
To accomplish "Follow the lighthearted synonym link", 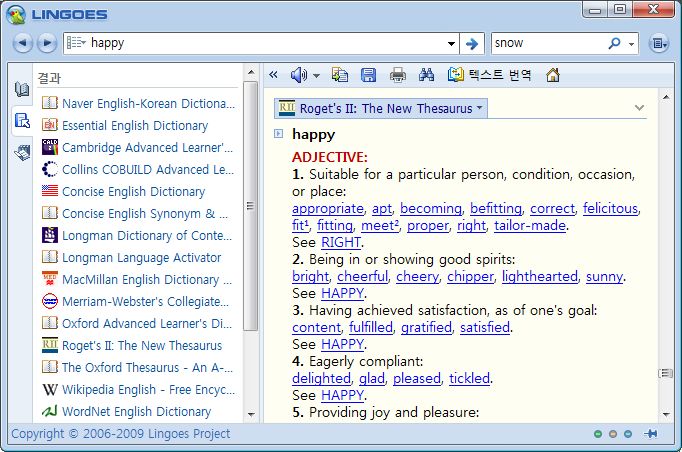I will (x=540, y=276).
